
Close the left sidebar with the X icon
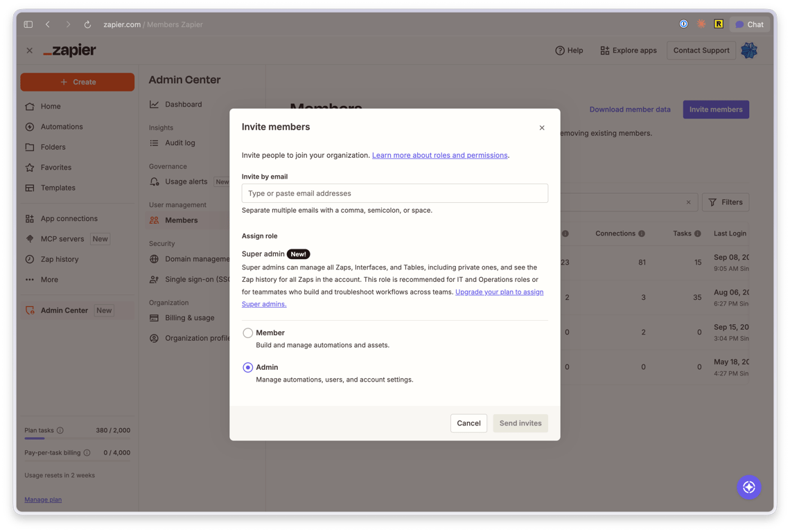30,51
